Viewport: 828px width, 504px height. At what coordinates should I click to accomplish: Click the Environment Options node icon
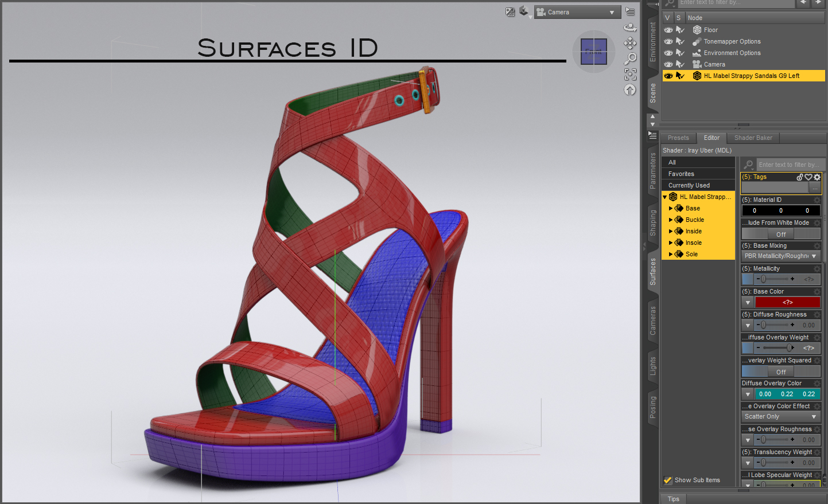[697, 53]
